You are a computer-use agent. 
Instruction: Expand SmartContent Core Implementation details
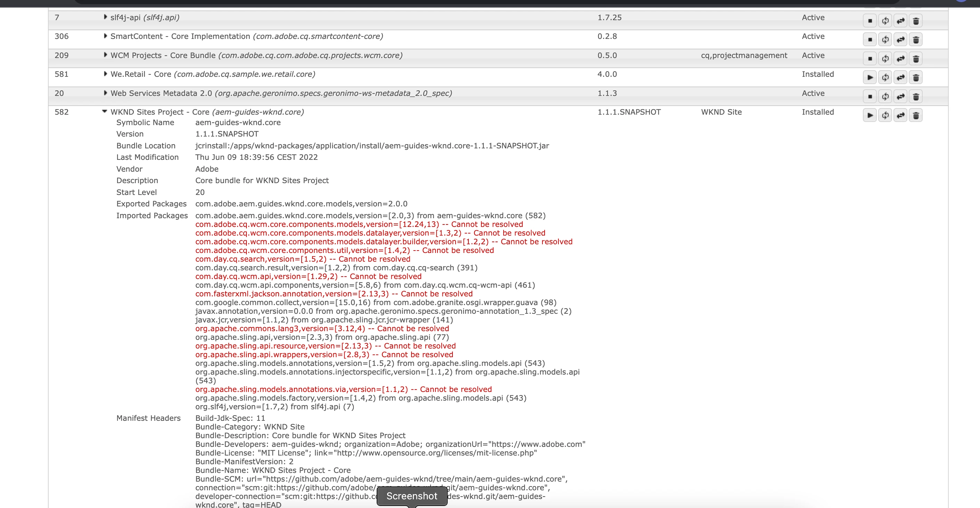105,36
